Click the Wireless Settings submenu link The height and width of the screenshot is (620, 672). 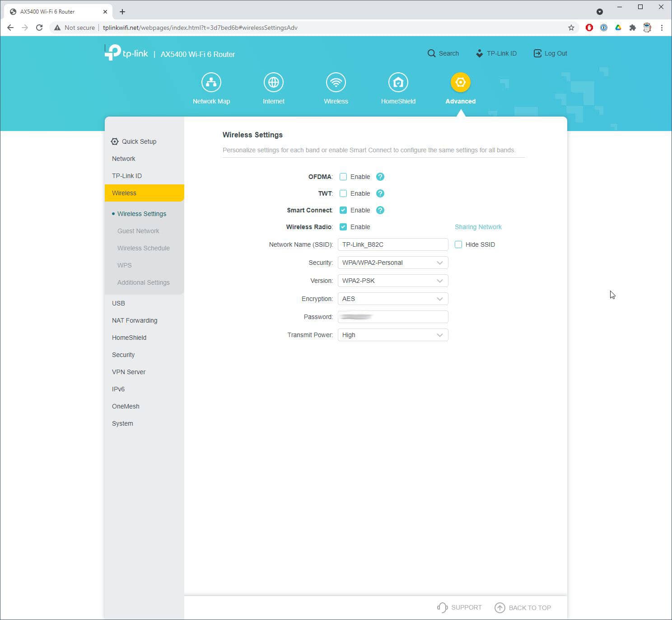142,214
